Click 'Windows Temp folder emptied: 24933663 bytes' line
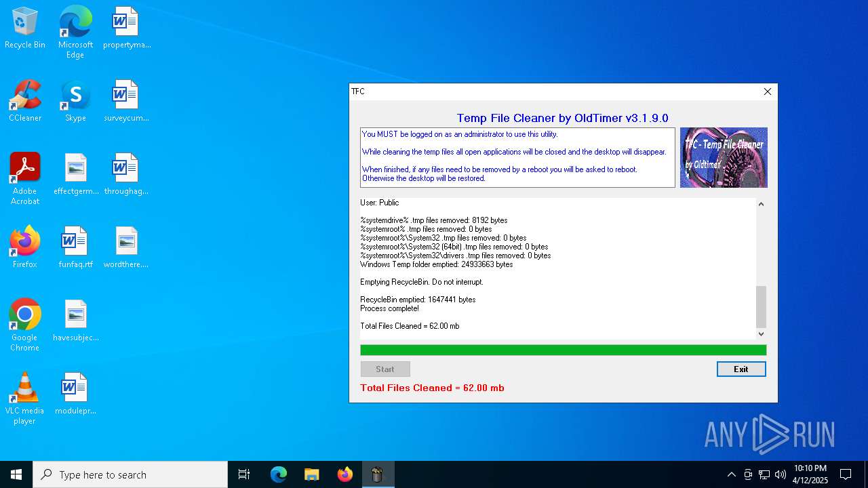The height and width of the screenshot is (488, 868). tap(437, 264)
